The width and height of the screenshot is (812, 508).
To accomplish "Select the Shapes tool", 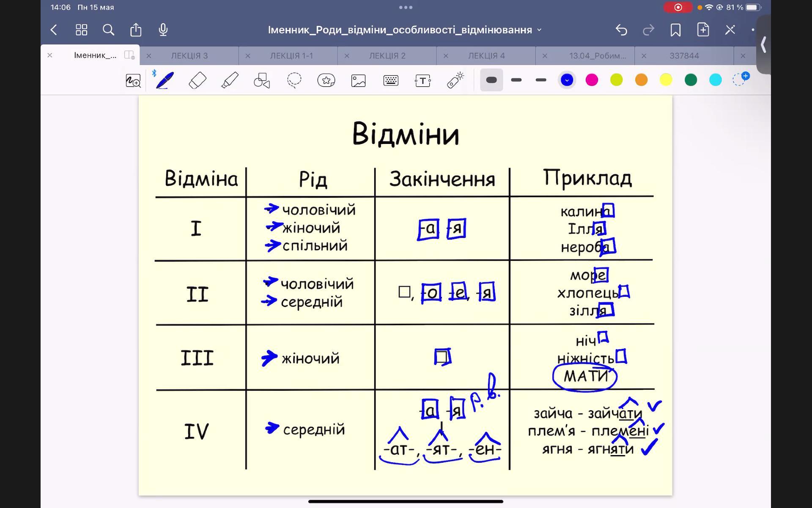I will (x=262, y=80).
